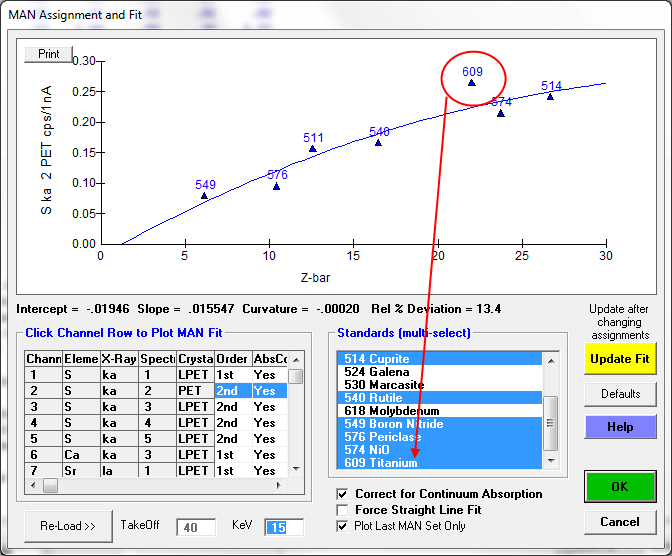Toggle Correct for Continuum Absorption checkbox

344,494
